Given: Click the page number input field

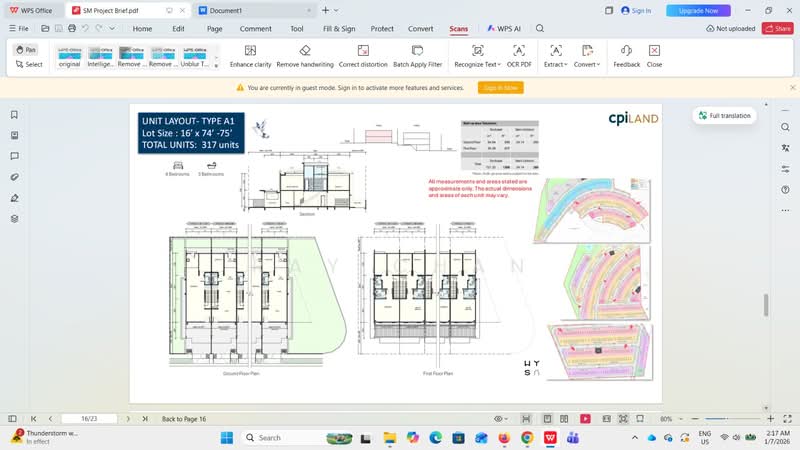Looking at the screenshot, I should pos(89,419).
